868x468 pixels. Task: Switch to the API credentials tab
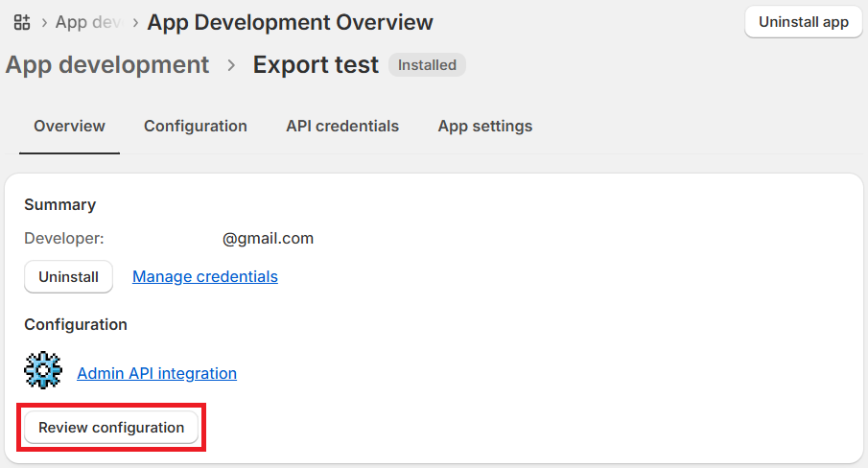342,127
